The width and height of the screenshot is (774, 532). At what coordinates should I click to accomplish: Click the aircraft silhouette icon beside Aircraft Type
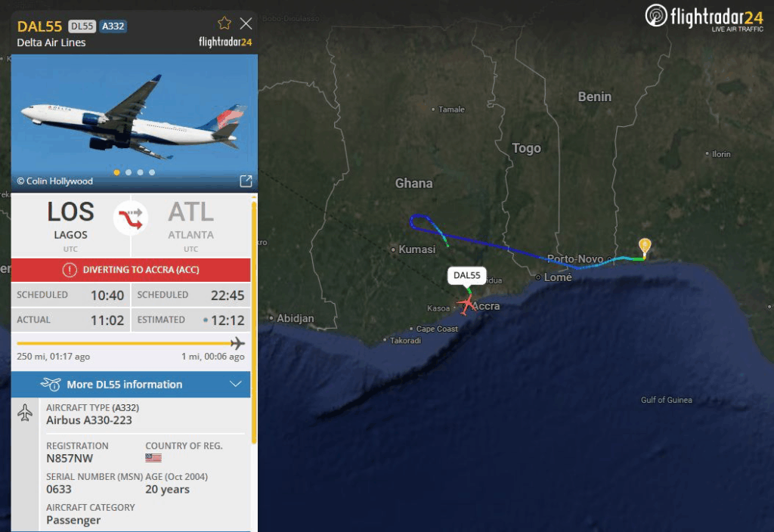(25, 413)
